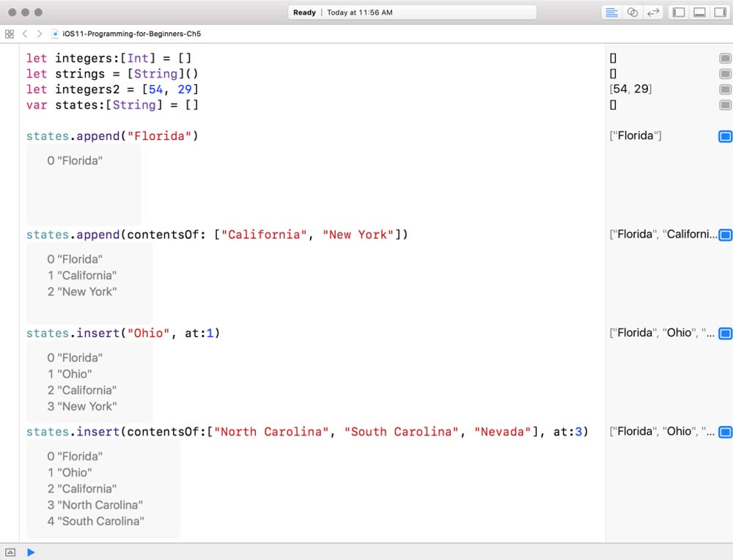The image size is (733, 560).
Task: Click the Ready status activity field
Action: 414,12
